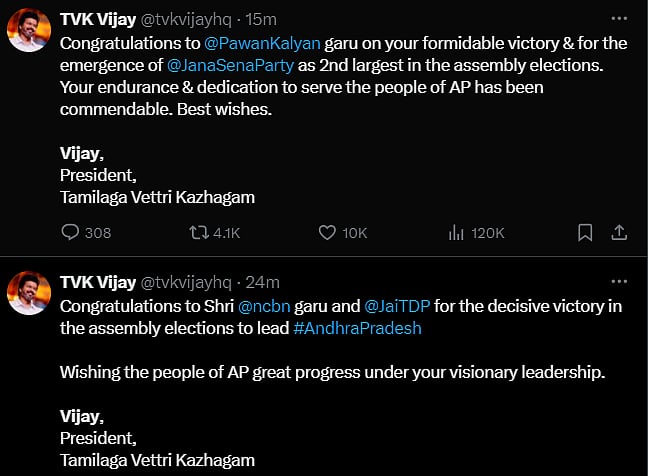The image size is (648, 476).
Task: Click TVK Vijay name on the 15m tweet
Action: coord(99,20)
